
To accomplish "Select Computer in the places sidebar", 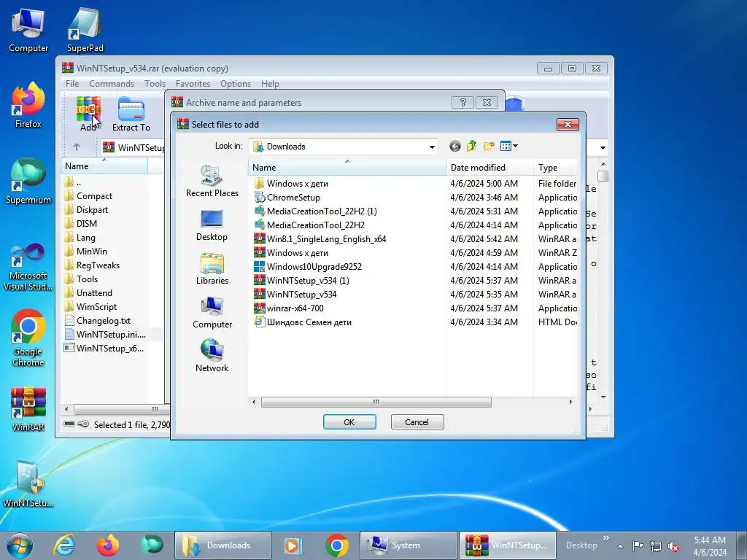I will [x=212, y=313].
